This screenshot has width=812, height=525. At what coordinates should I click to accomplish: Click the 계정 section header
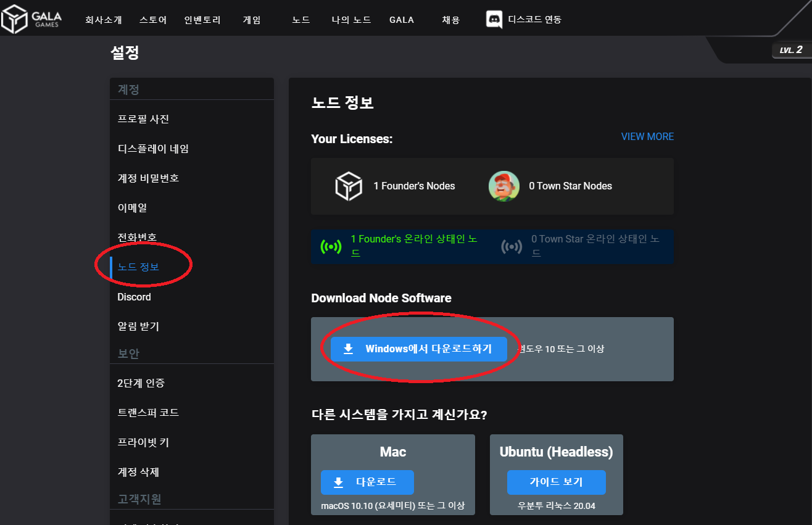tap(129, 90)
